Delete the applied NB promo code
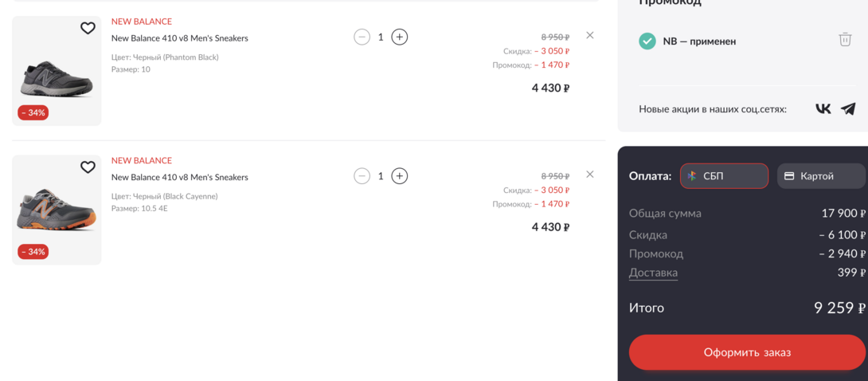This screenshot has width=868, height=381. coord(845,39)
